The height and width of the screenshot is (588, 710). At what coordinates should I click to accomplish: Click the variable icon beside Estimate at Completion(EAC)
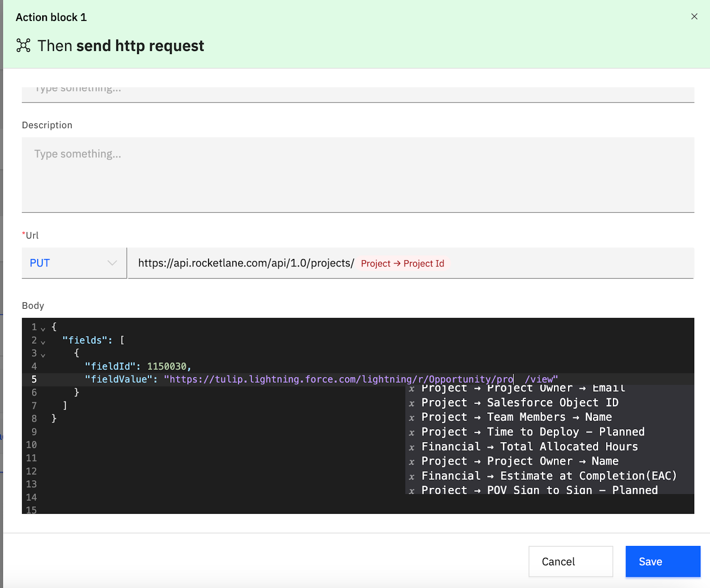[412, 477]
